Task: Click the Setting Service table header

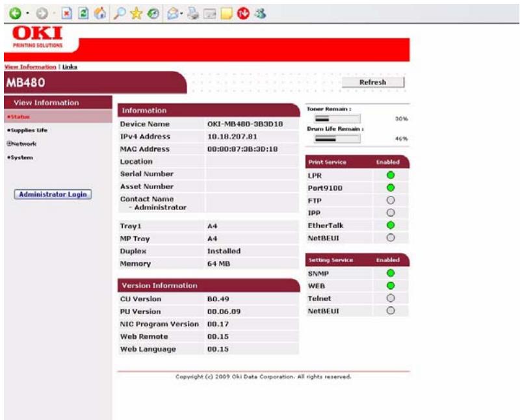Action: (x=358, y=260)
